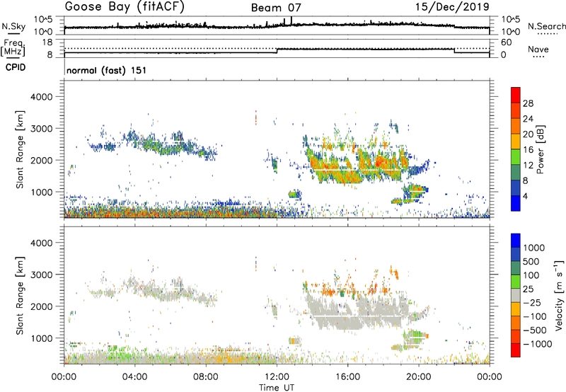566x392 pixels.
Task: Click the '-25' Velocity colorbar value
Action: 532,302
